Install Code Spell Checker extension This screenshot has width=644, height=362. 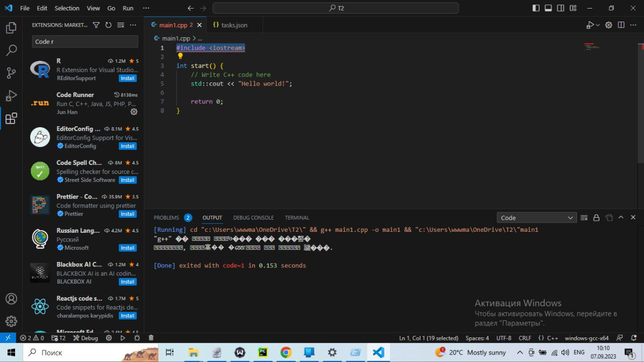click(128, 180)
